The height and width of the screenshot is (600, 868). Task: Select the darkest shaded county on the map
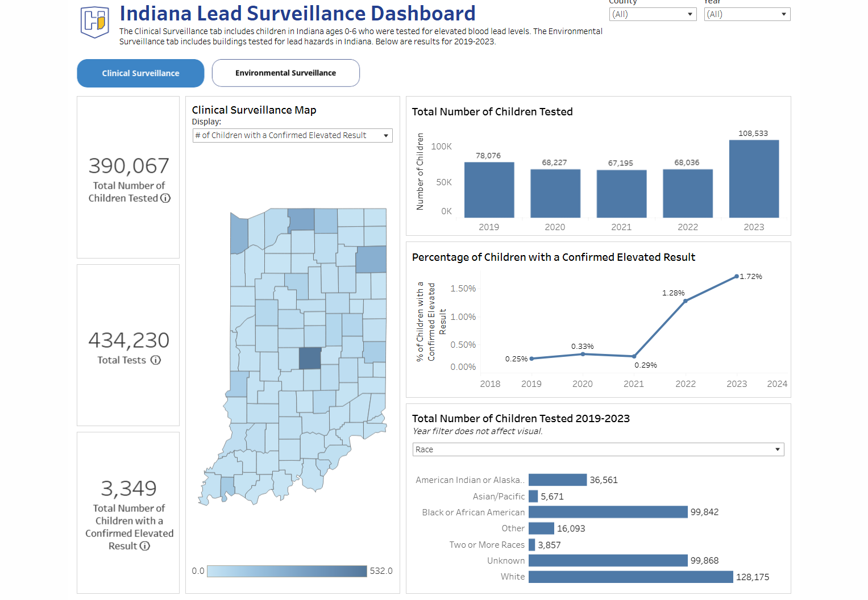coord(309,358)
